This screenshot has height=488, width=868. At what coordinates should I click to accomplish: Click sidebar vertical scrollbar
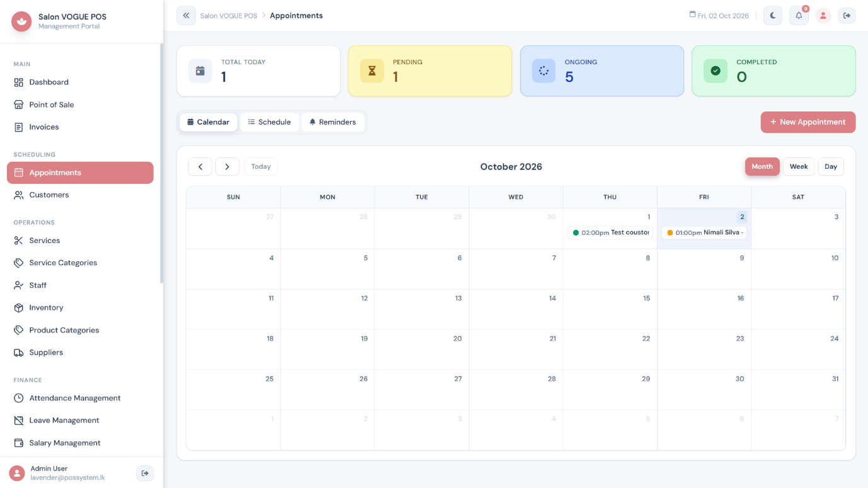(161, 164)
